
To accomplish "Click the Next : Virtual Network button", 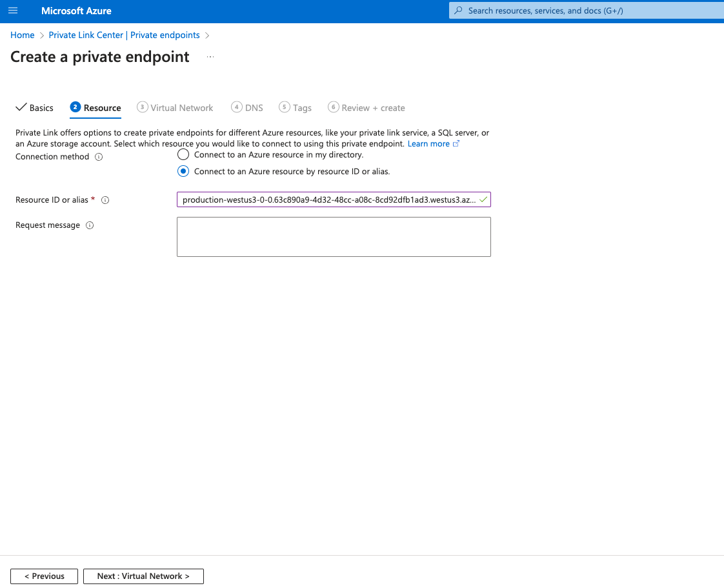I will click(x=143, y=576).
